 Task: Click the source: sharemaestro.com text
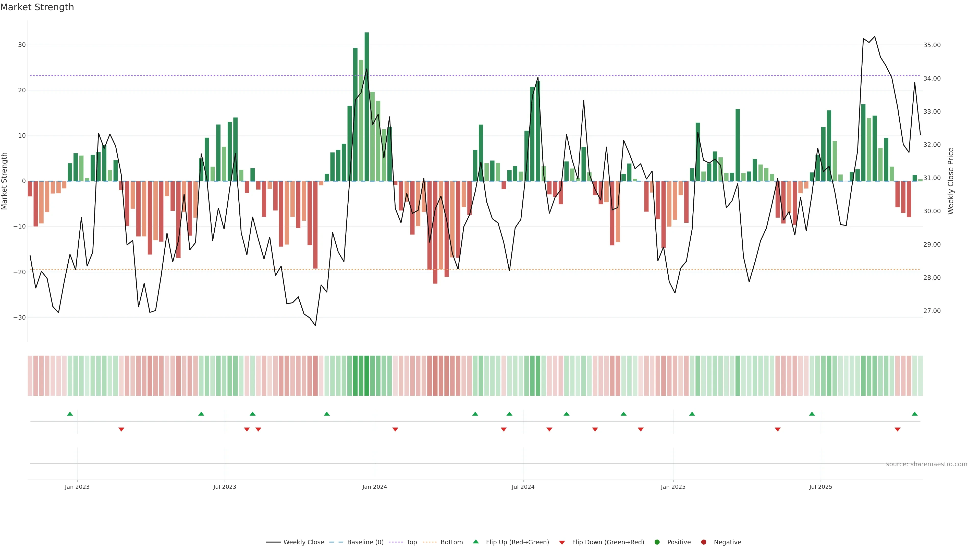926,464
